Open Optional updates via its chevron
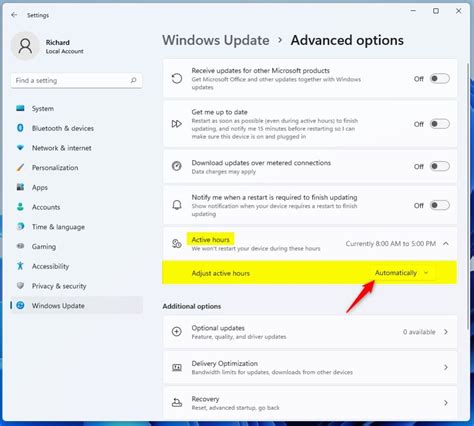474x426 pixels. (446, 332)
